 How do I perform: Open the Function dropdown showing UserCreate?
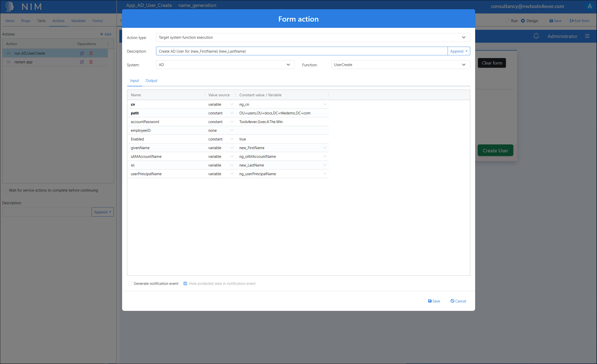pyautogui.click(x=400, y=65)
